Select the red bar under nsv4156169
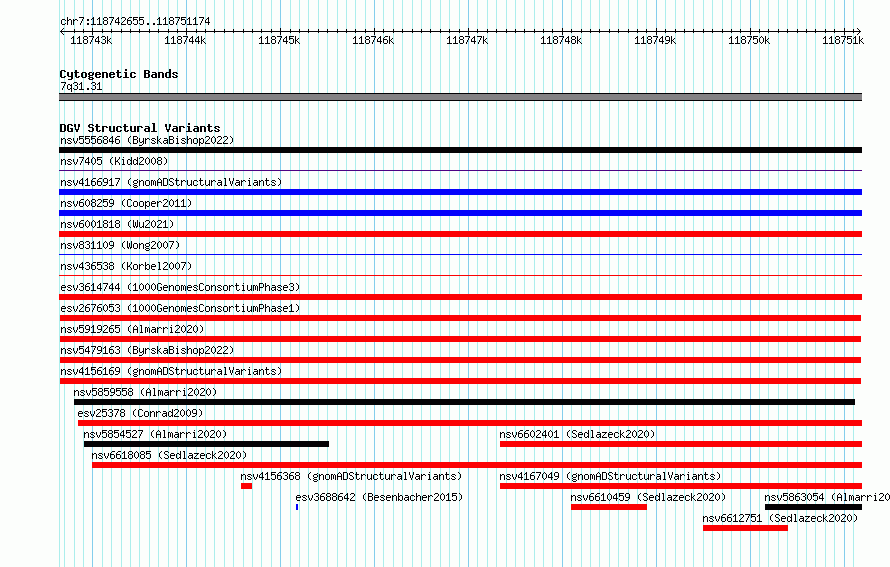890x567 pixels. point(460,381)
